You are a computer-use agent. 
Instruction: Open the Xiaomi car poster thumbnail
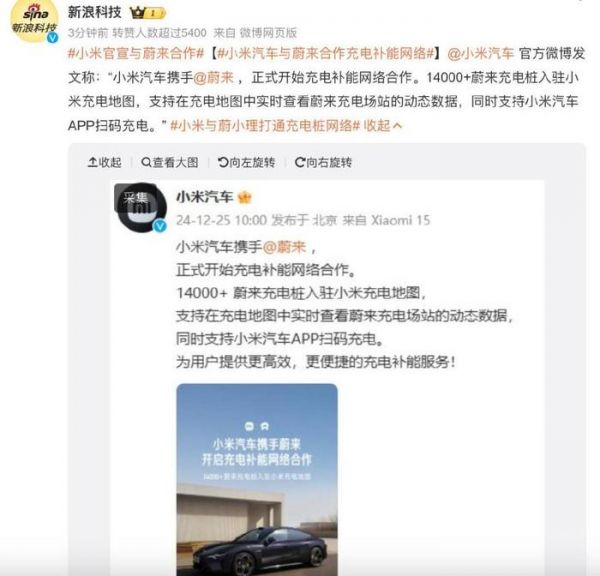point(257,480)
